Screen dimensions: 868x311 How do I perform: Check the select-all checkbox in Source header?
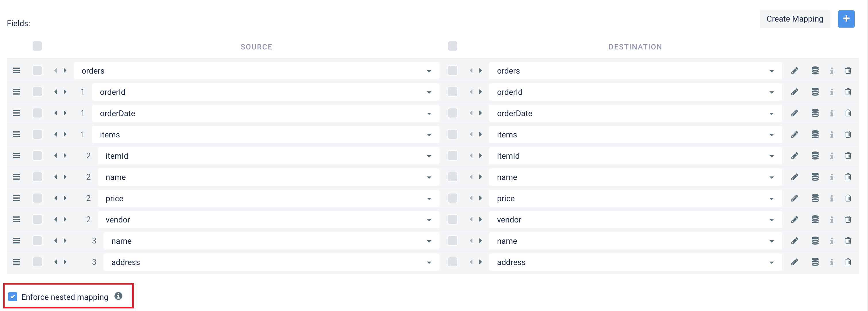pyautogui.click(x=37, y=46)
